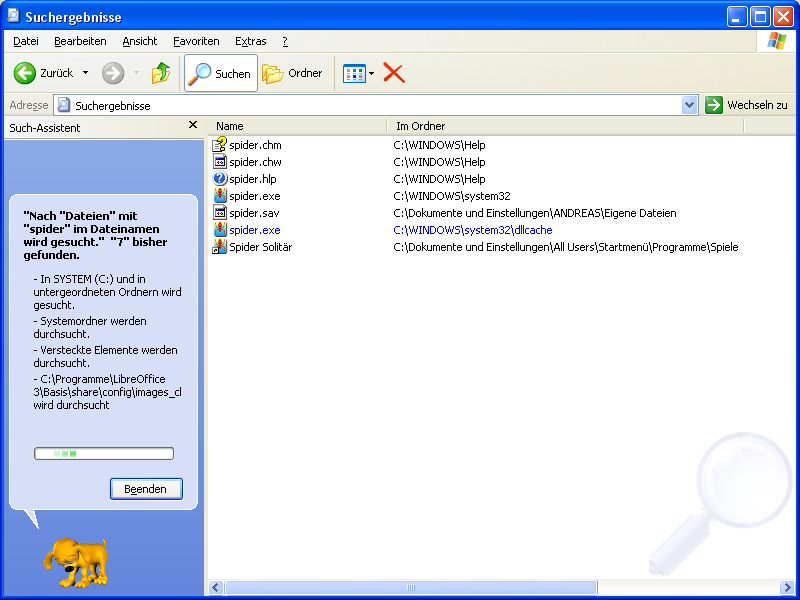Click the horizontal scrollbar thumb
This screenshot has width=800, height=600.
[411, 588]
